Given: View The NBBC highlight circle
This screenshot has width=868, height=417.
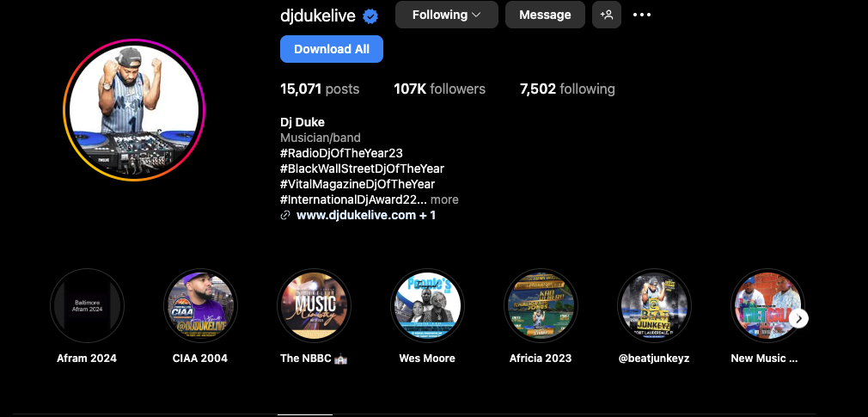Looking at the screenshot, I should 314,306.
